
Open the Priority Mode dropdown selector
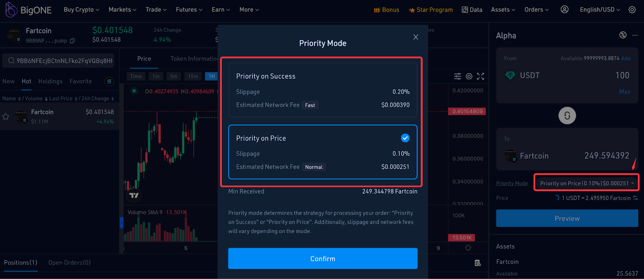[586, 183]
